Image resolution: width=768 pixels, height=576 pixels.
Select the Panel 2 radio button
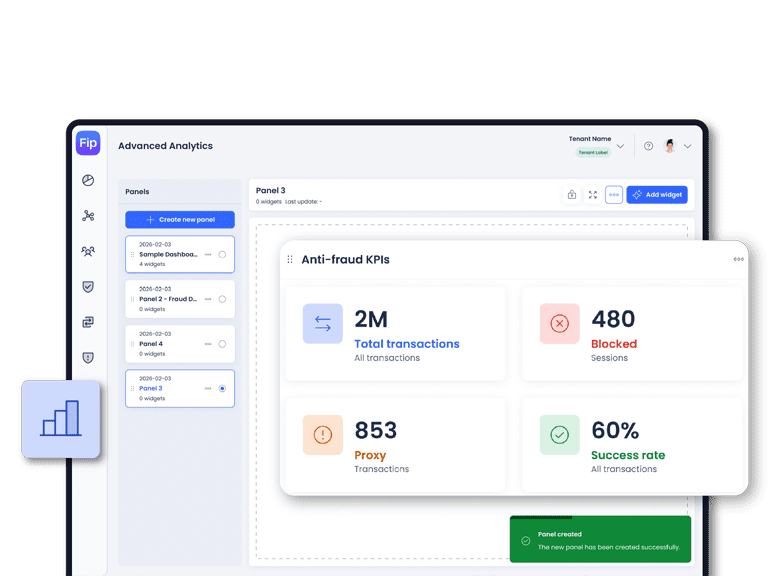tap(222, 299)
